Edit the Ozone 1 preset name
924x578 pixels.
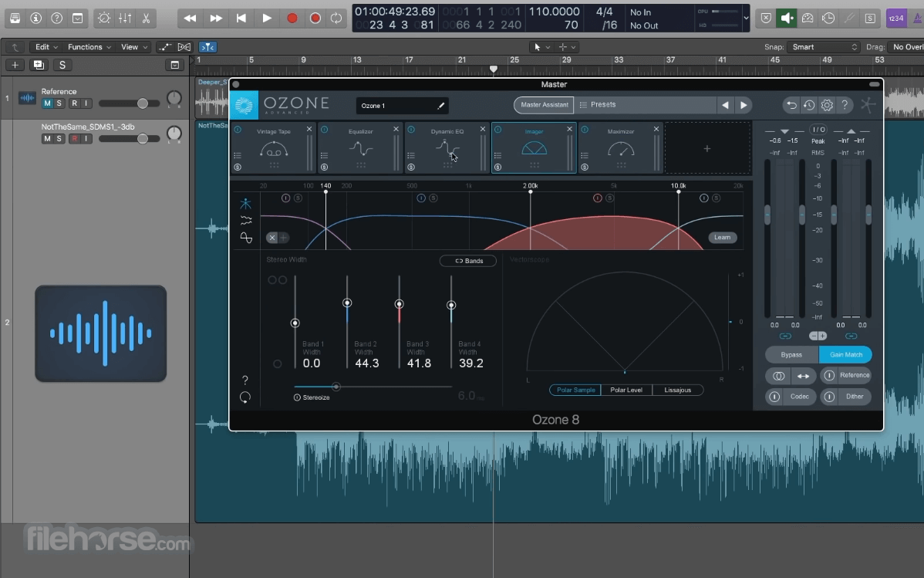point(402,106)
